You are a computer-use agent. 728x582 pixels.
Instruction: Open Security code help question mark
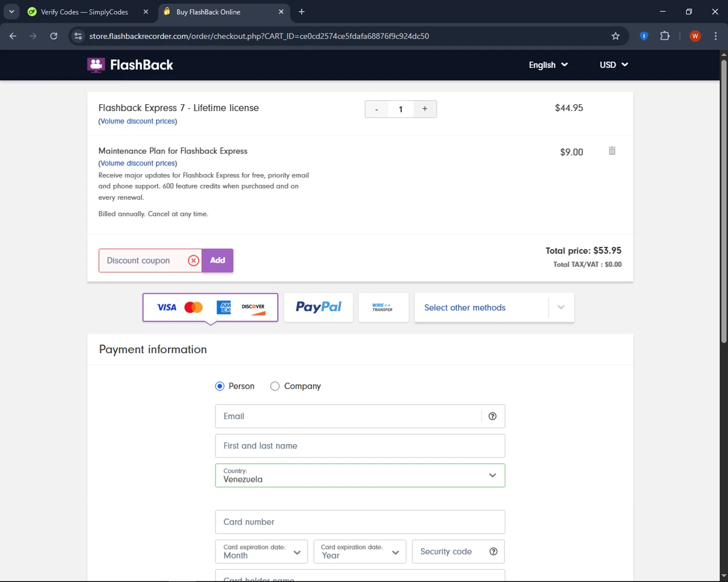(x=493, y=551)
